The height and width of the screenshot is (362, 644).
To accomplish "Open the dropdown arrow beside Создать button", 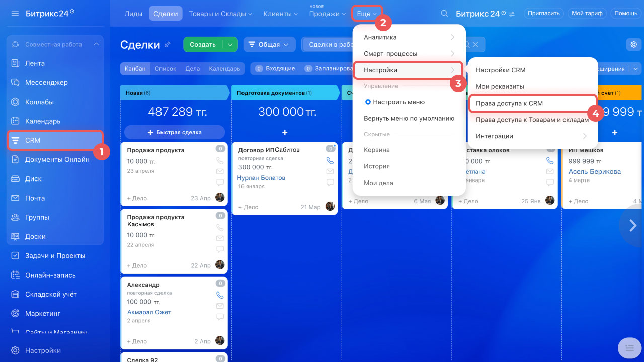I will tap(230, 45).
